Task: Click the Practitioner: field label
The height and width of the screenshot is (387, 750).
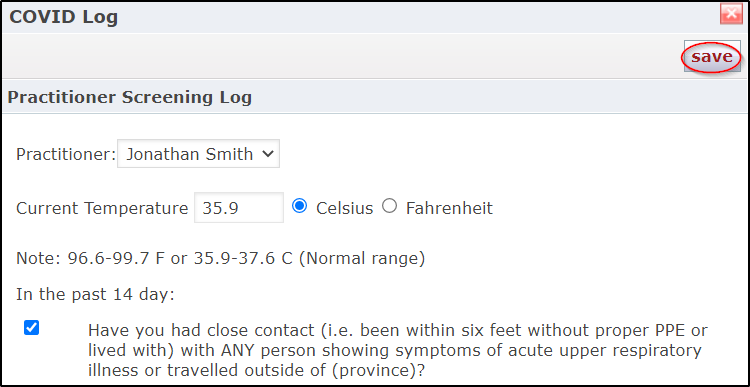Action: (x=66, y=155)
